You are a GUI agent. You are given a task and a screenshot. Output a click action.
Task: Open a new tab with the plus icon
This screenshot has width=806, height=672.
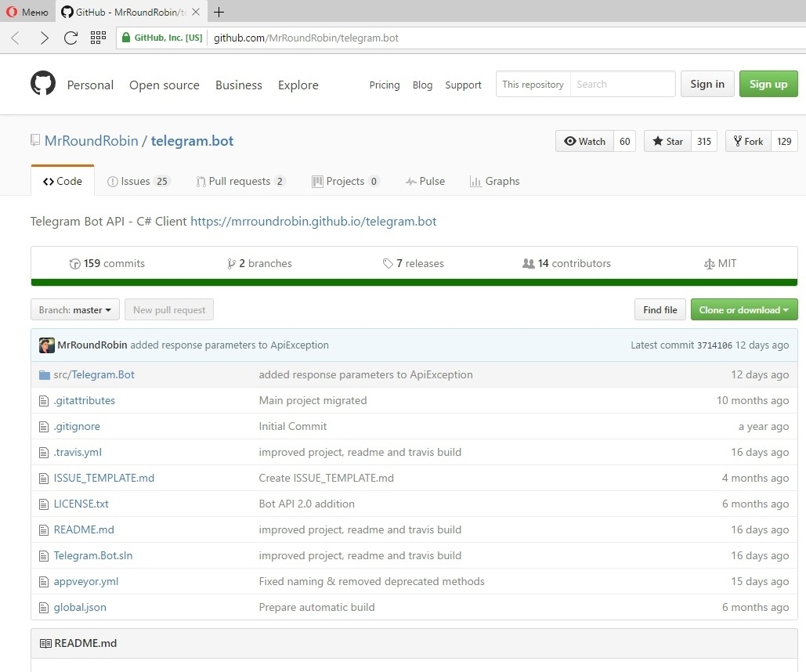(219, 12)
